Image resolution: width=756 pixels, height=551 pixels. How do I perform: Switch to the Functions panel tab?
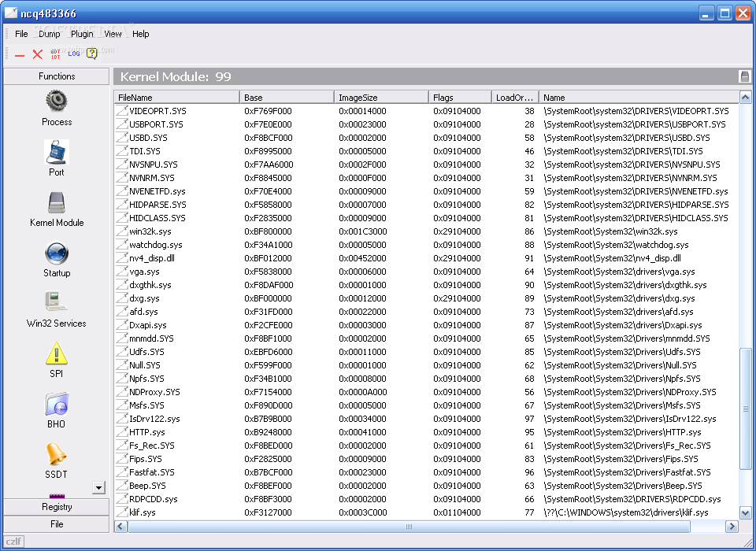click(x=57, y=76)
